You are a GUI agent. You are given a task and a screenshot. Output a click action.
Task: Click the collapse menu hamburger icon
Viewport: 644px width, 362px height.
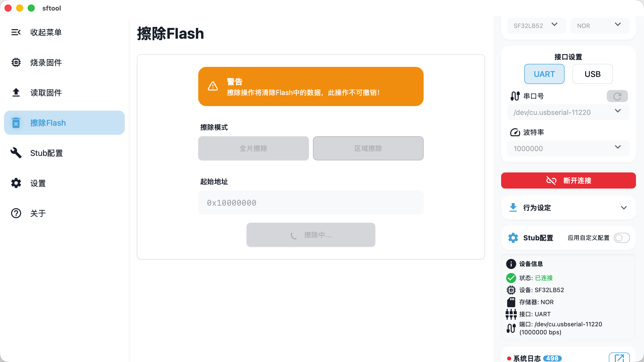(x=16, y=32)
